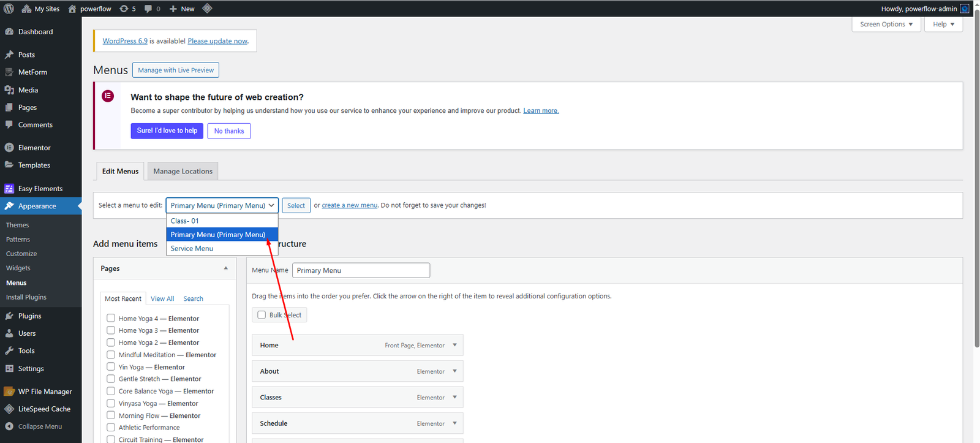Collapse the admin sidebar menu

[x=40, y=426]
